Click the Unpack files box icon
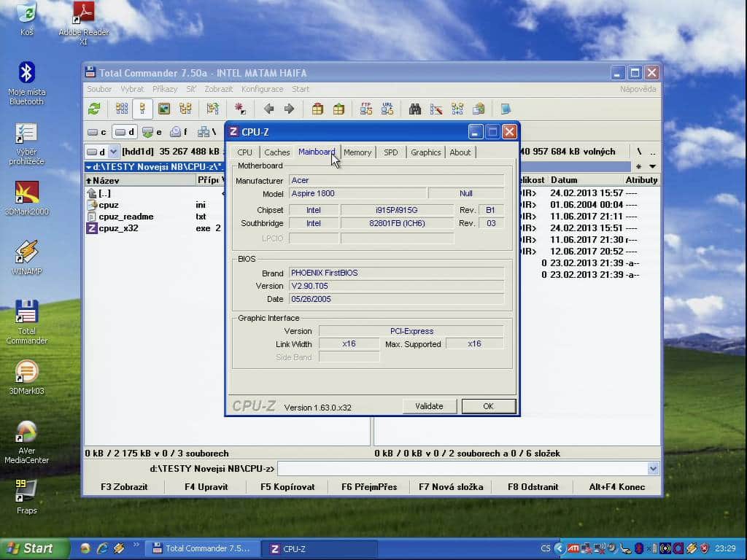The width and height of the screenshot is (747, 560). point(338,109)
